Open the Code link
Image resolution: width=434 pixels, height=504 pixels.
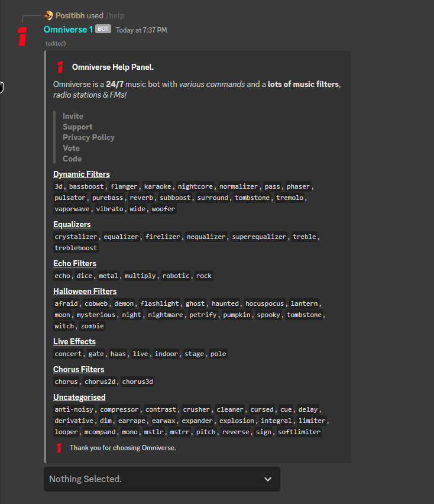[72, 159]
